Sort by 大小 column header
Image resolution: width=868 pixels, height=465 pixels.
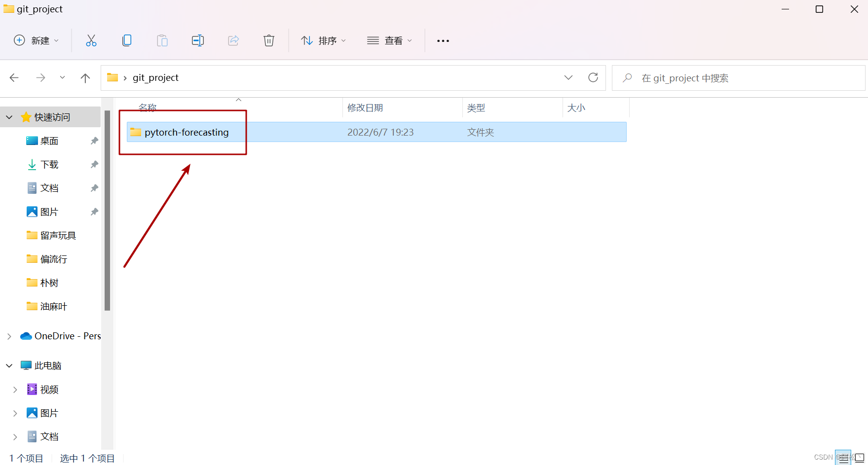point(576,107)
